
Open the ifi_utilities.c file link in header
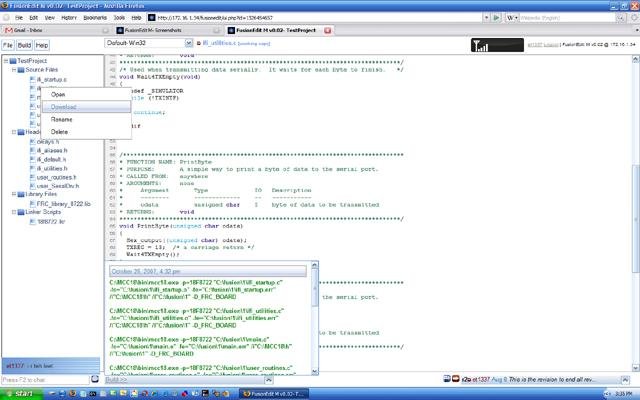click(219, 43)
